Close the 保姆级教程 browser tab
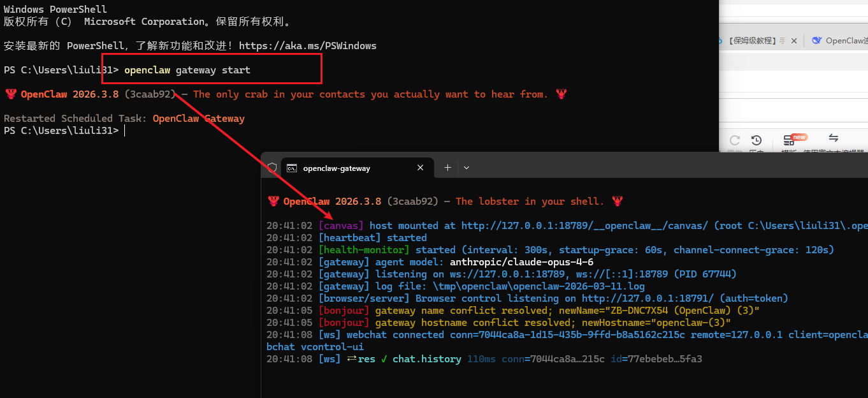Screen dimensions: 868x398 [794, 41]
